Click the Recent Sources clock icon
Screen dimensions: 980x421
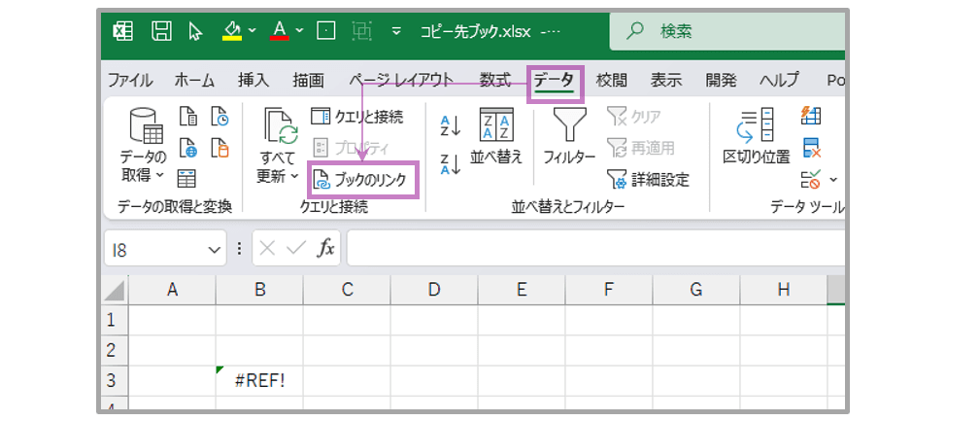220,117
